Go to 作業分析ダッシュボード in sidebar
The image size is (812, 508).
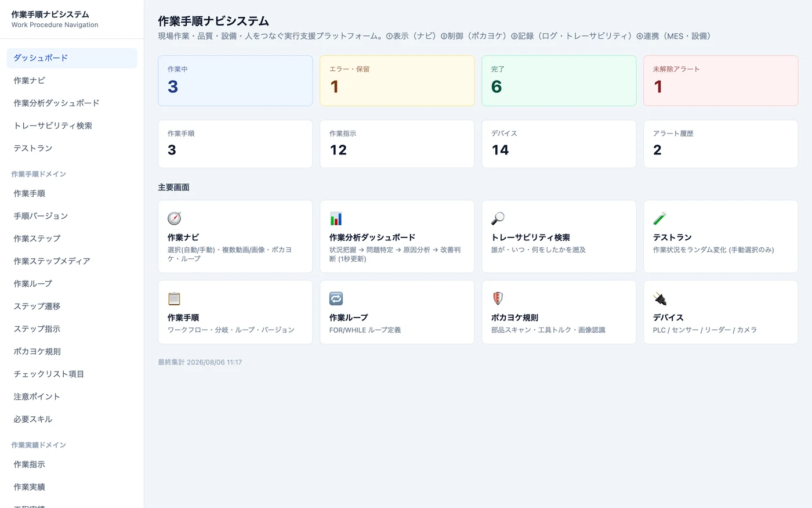[x=72, y=103]
